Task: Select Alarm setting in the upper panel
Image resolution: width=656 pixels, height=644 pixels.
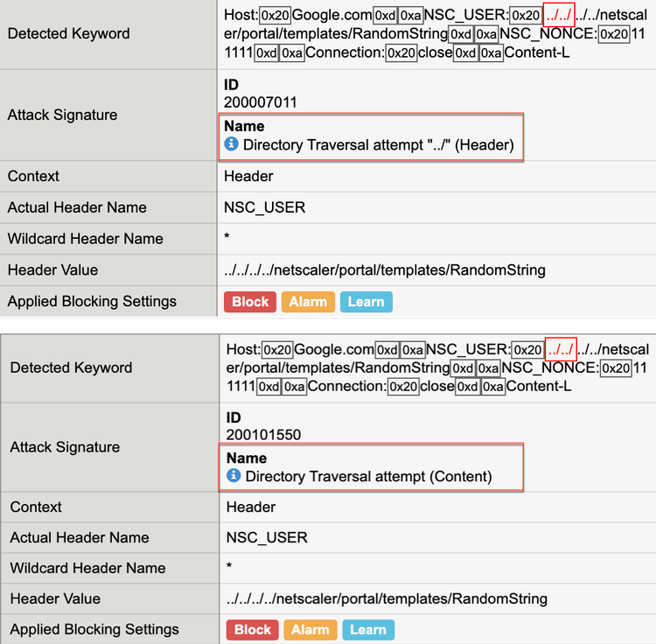Action: (x=308, y=302)
